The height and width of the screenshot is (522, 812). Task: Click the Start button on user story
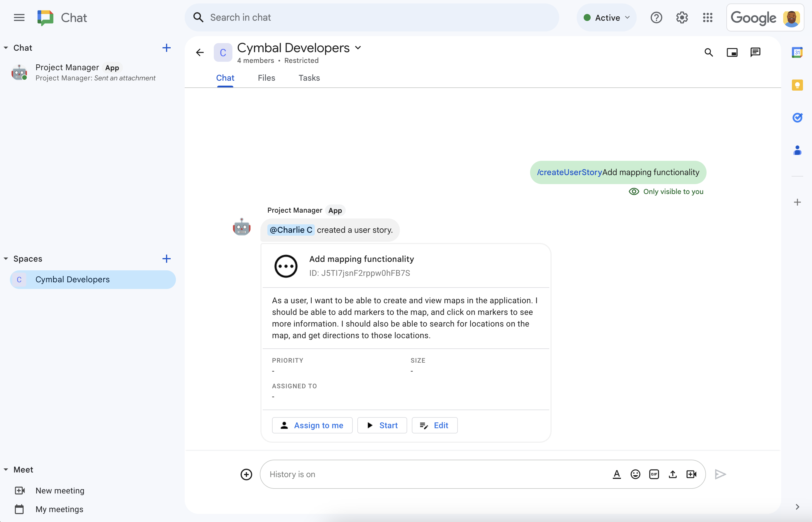coord(382,425)
